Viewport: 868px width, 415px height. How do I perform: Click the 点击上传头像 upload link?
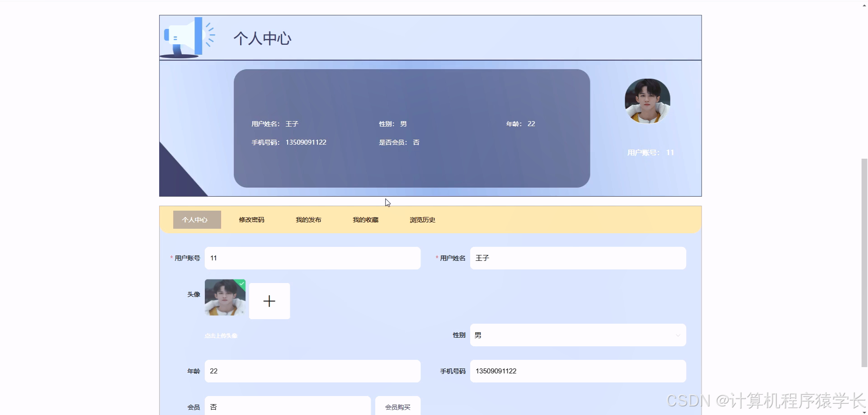pyautogui.click(x=221, y=335)
